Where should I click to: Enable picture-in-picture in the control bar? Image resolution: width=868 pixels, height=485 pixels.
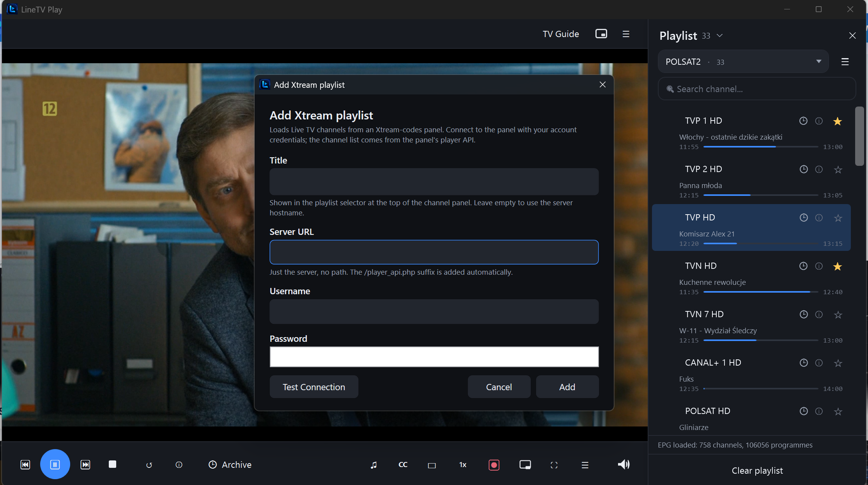525,465
